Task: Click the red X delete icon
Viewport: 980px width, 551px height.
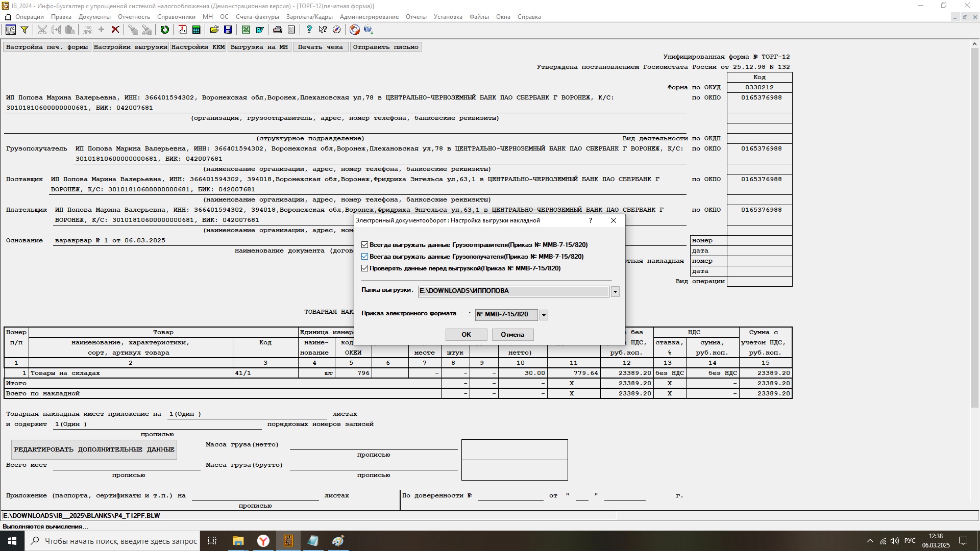Action: pos(115,30)
